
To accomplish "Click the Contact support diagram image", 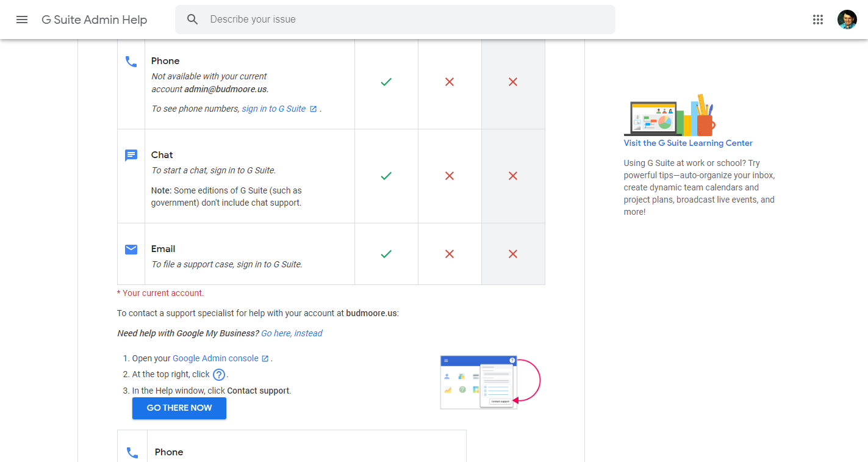I will pyautogui.click(x=490, y=383).
